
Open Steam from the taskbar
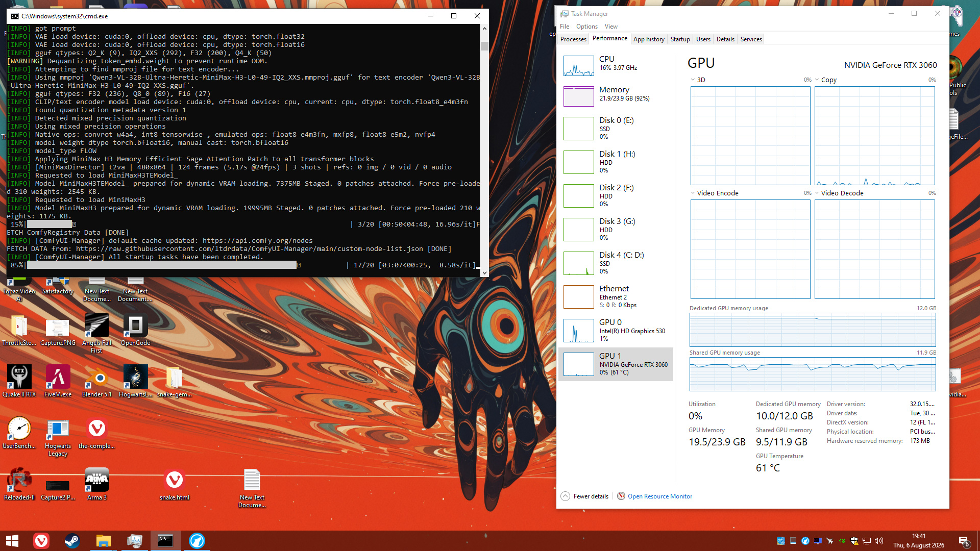point(72,541)
